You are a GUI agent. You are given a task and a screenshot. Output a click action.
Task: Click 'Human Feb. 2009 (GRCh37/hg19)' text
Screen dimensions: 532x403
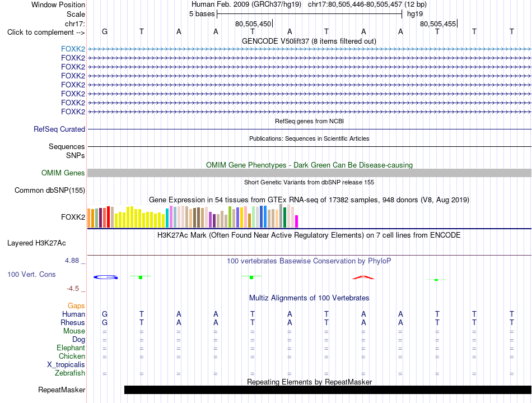click(x=246, y=4)
